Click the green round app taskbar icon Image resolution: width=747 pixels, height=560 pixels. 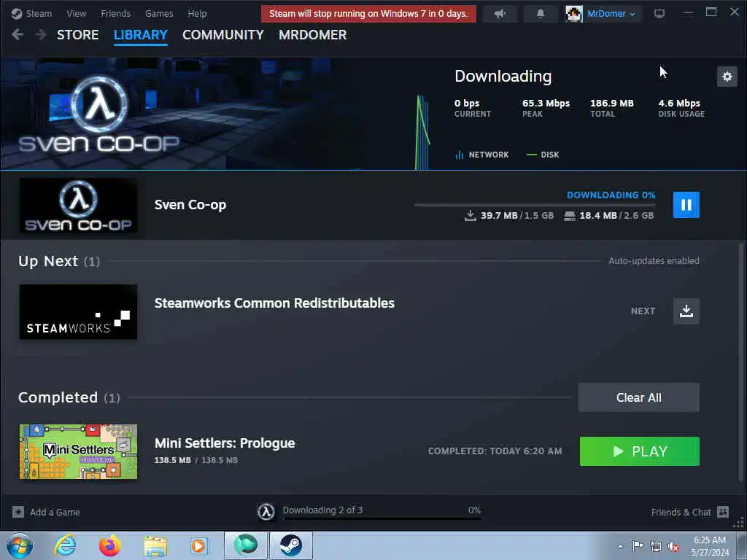(x=246, y=545)
